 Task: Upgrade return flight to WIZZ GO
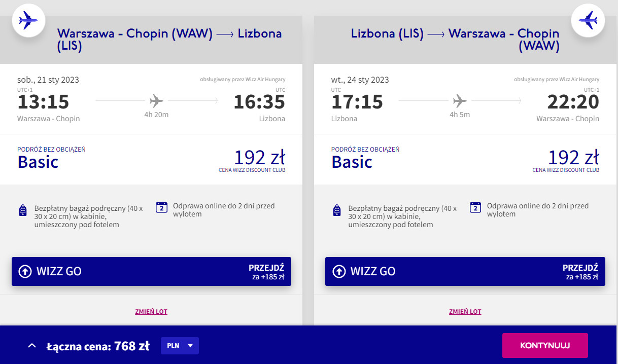coord(465,271)
